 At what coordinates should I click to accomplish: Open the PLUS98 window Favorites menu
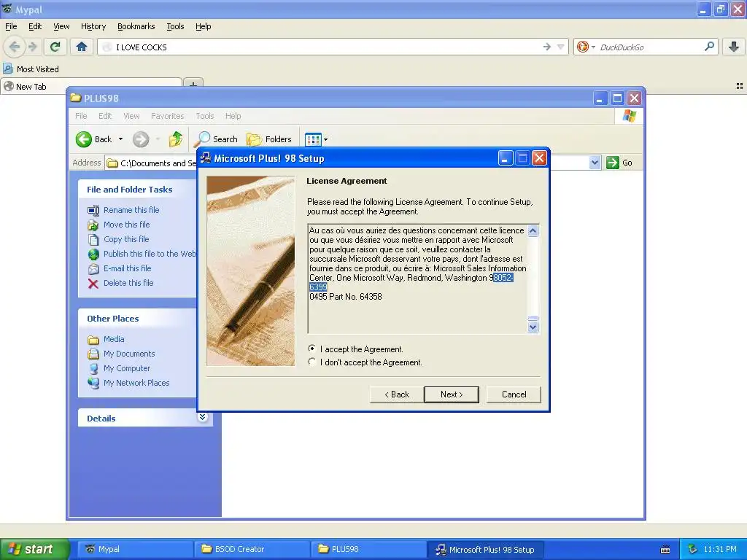pos(167,116)
